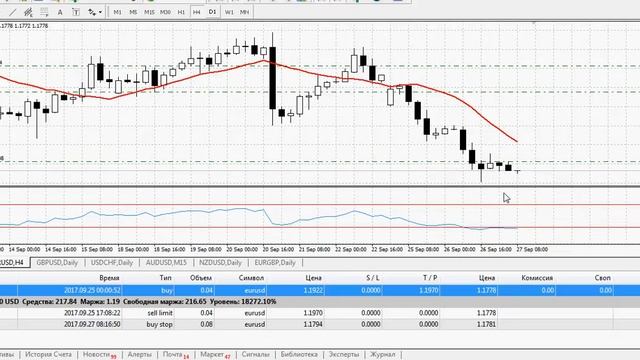Open the AUDUSD,M15 chart tab

point(166,262)
